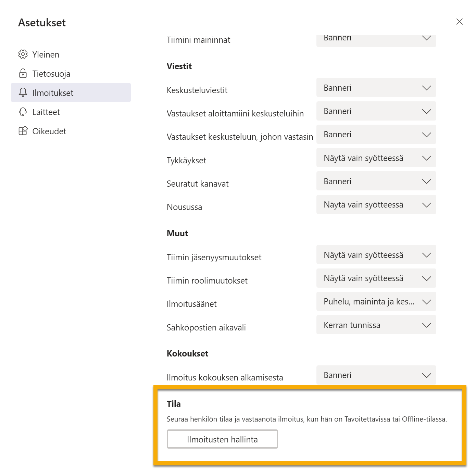
Task: Expand the Tiimin jäsenyysmuutokset dropdown
Action: [x=376, y=255]
